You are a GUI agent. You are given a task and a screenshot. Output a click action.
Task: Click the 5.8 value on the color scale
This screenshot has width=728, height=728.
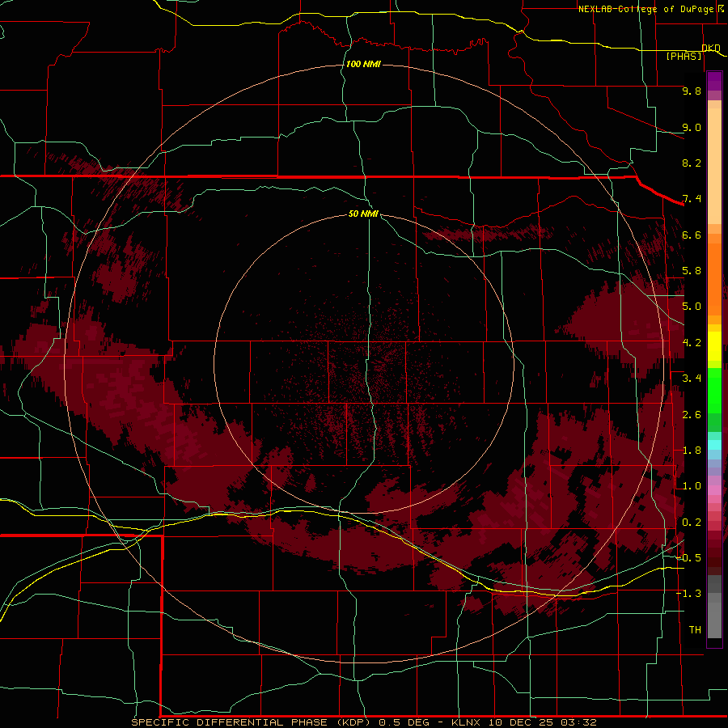point(692,271)
